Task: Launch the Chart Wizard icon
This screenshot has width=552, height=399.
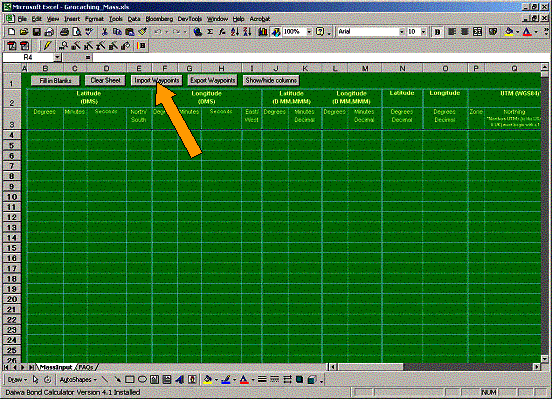Action: click(263, 32)
